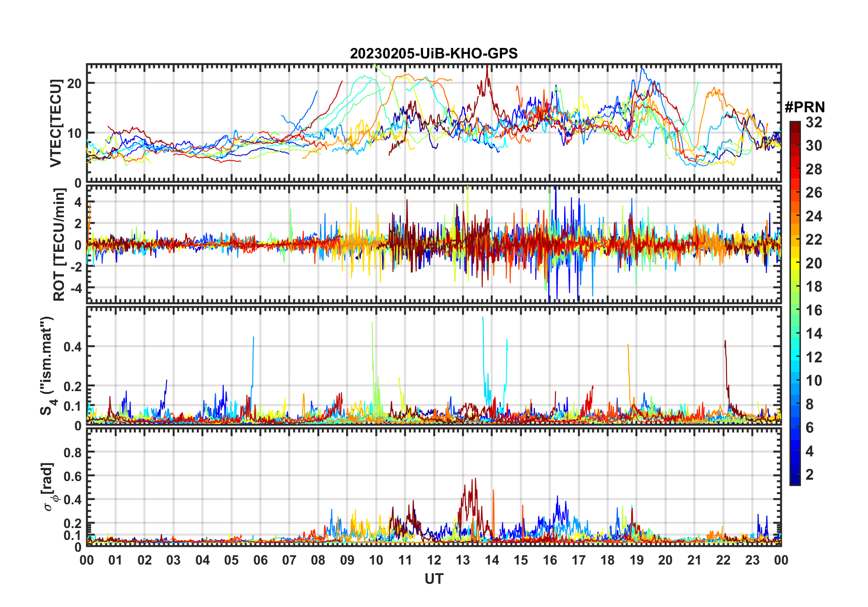Click x-axis hour label 04
The width and height of the screenshot is (868, 607).
pos(203,560)
